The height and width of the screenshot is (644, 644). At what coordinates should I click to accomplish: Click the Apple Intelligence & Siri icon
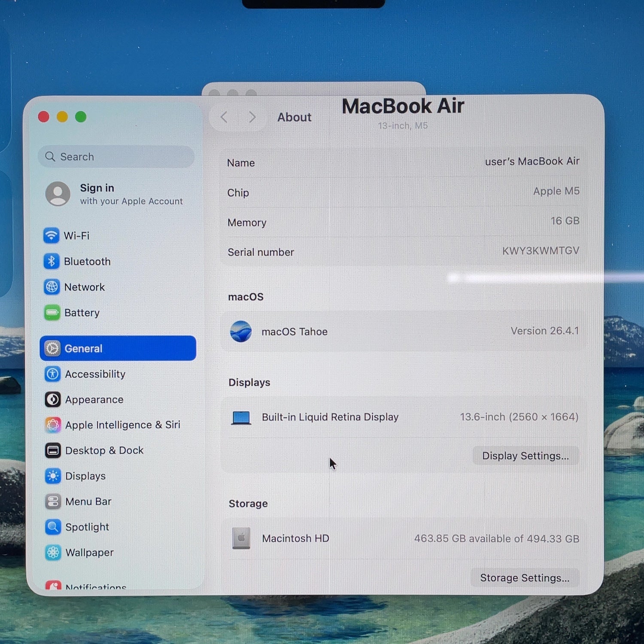[x=53, y=425]
